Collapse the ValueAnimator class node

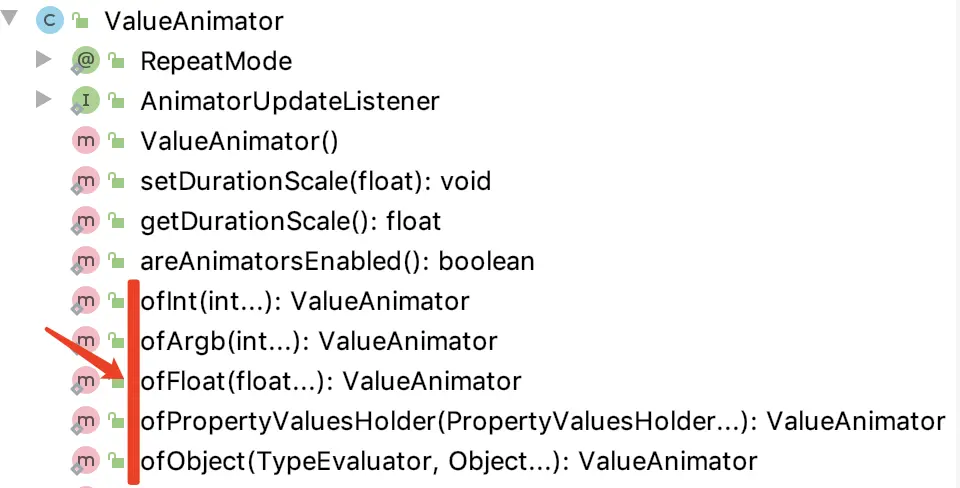click(9, 20)
